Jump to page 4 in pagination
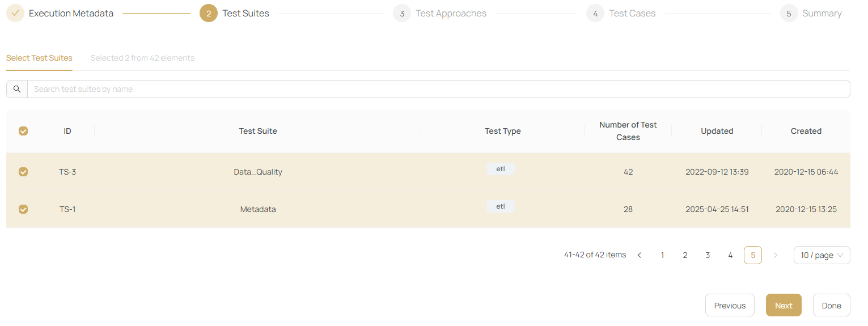The height and width of the screenshot is (326, 868). 730,255
